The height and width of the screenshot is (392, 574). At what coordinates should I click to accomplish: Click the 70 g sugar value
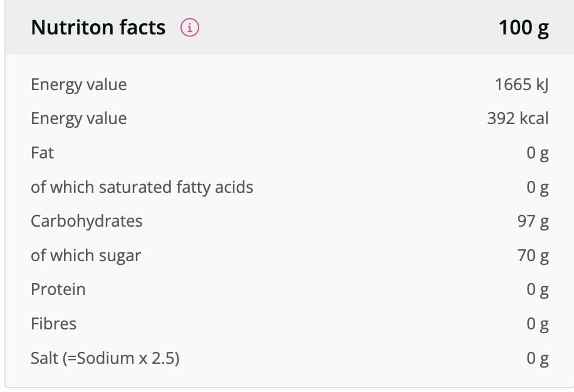pos(533,255)
